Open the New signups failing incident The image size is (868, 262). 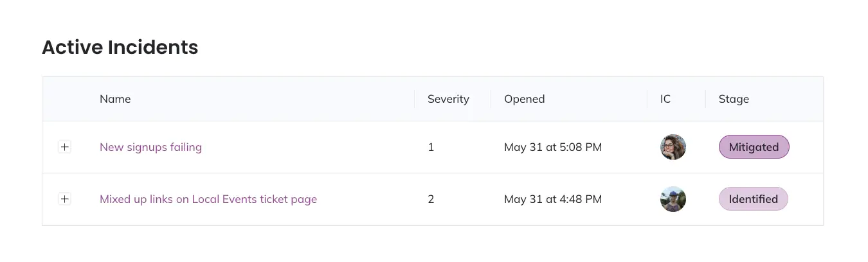pos(150,147)
